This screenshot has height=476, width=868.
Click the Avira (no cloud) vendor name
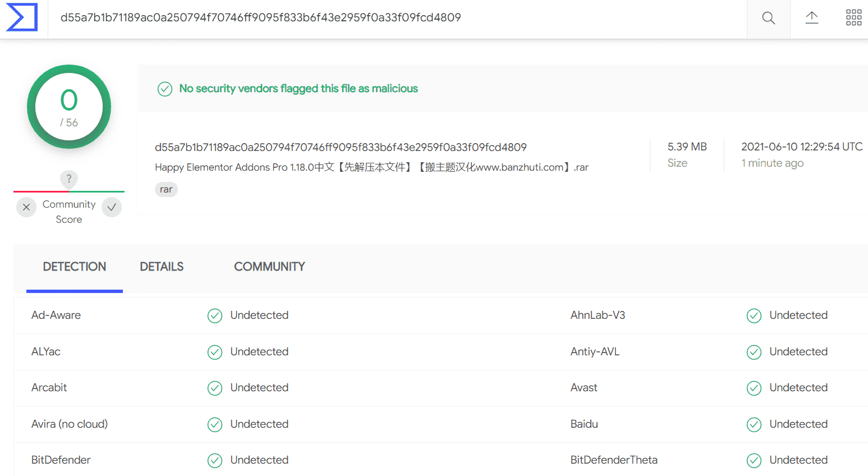point(70,424)
